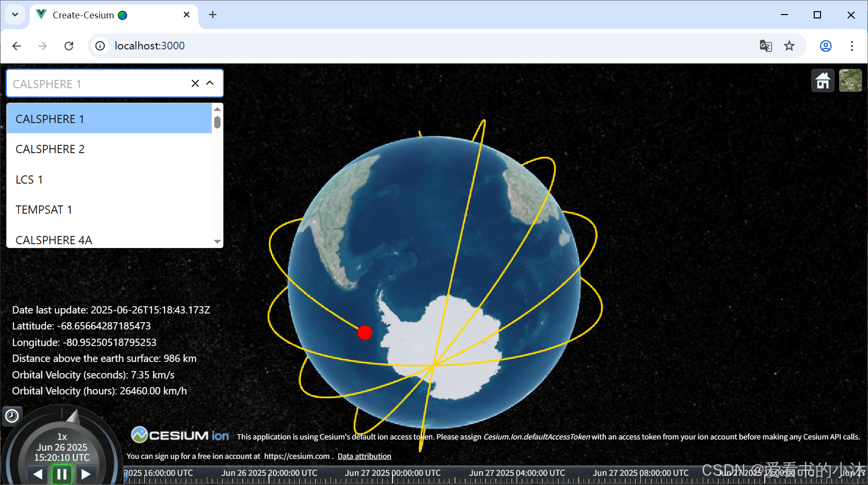Play the animation forward
The width and height of the screenshot is (868, 485).
(x=86, y=474)
